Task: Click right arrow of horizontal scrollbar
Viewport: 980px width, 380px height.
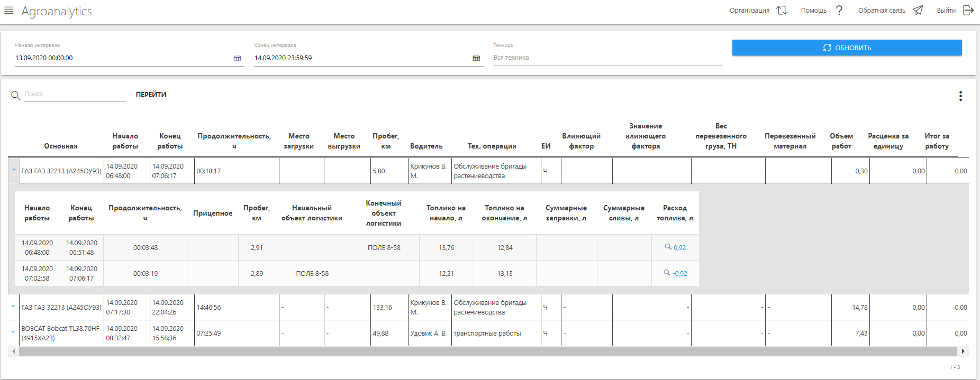Action: [x=963, y=351]
